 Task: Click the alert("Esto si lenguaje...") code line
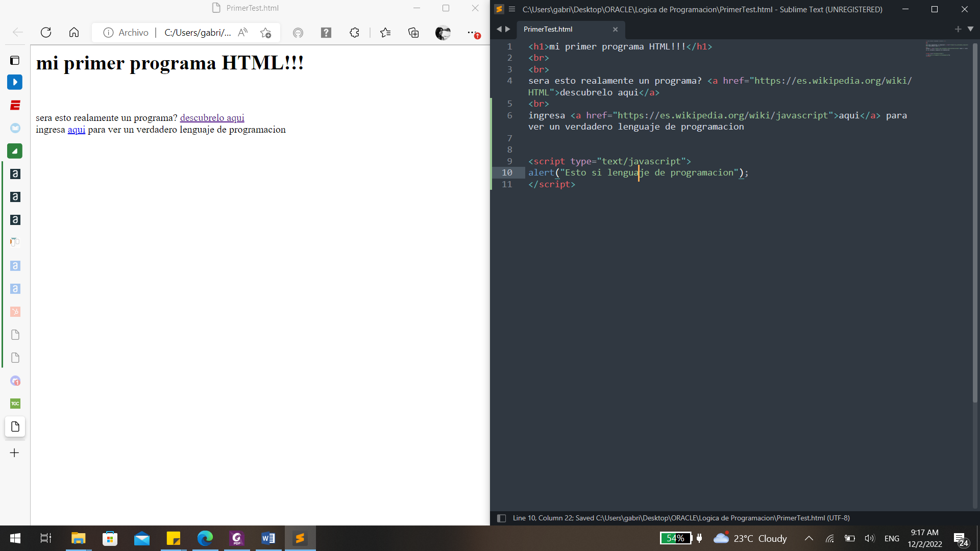pyautogui.click(x=639, y=172)
